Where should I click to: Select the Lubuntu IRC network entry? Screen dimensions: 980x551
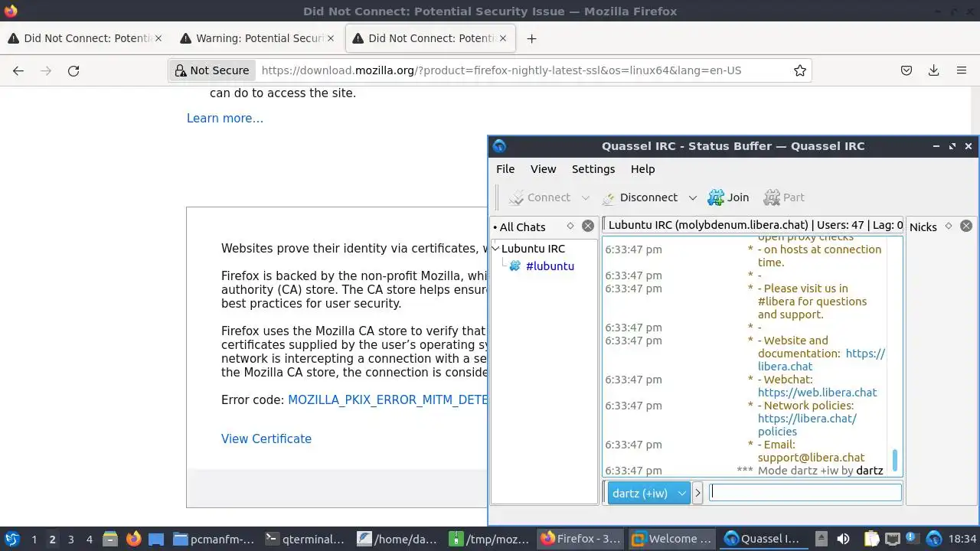[x=533, y=249]
